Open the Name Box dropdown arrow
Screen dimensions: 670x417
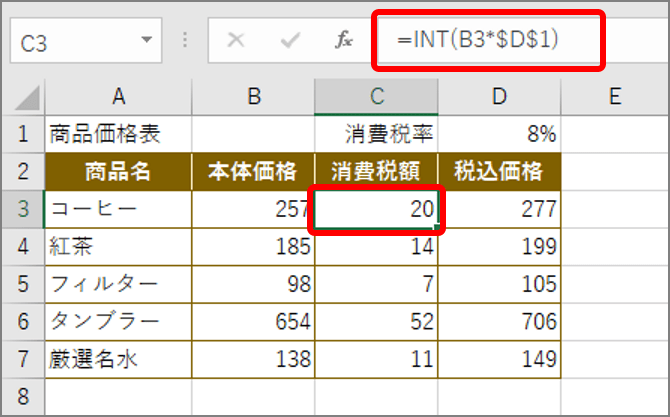pyautogui.click(x=147, y=40)
